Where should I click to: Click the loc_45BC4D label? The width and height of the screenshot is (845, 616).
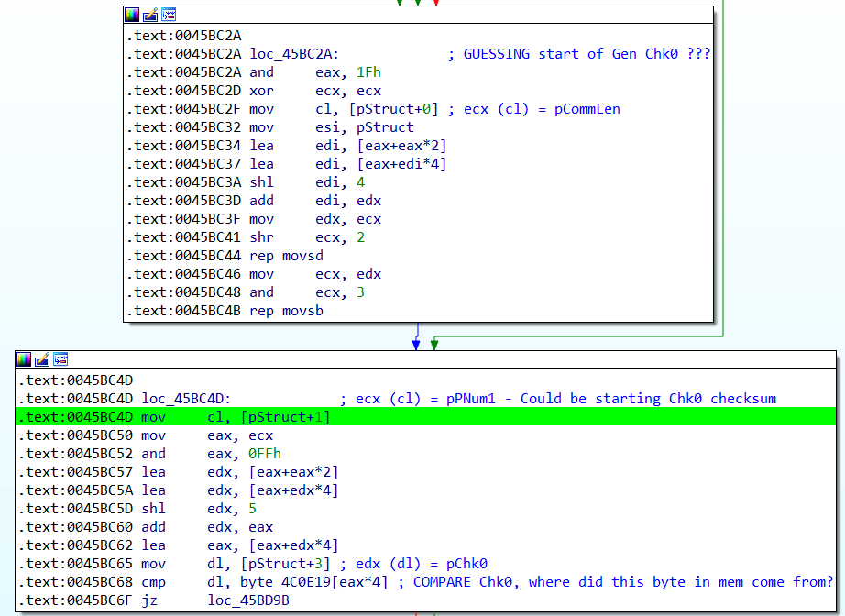point(186,399)
